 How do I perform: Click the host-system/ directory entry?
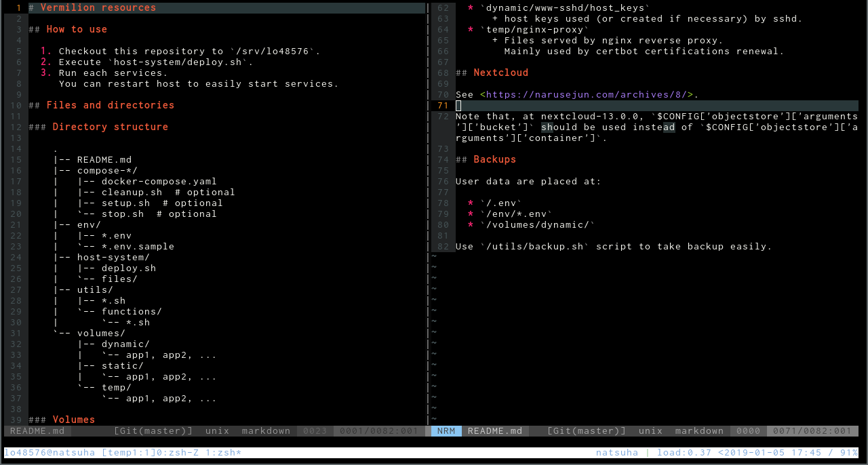(113, 257)
